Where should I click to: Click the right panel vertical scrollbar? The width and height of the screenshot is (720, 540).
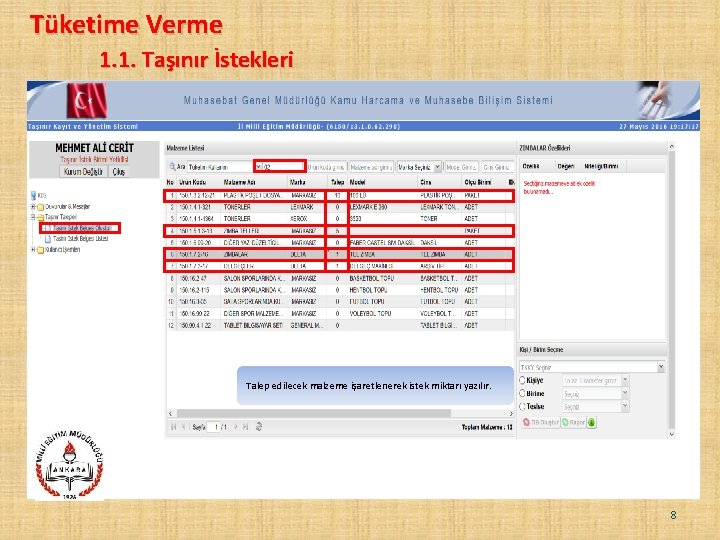(671, 289)
